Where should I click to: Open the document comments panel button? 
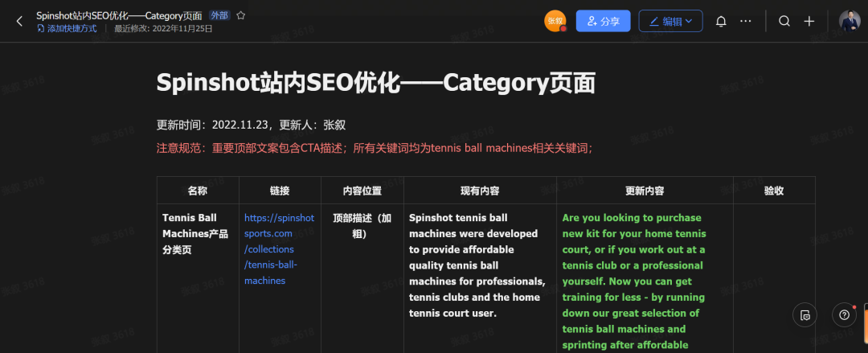[x=805, y=314]
